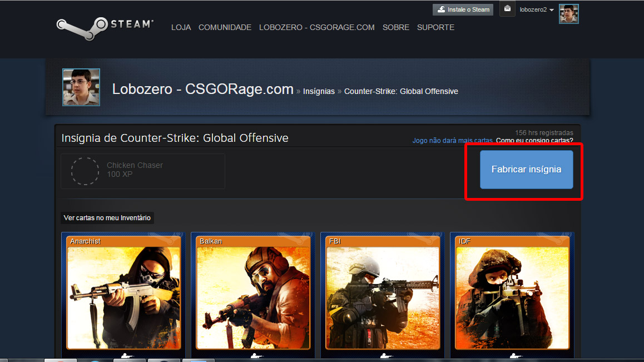Click the Steam logo
644x362 pixels.
(x=103, y=28)
